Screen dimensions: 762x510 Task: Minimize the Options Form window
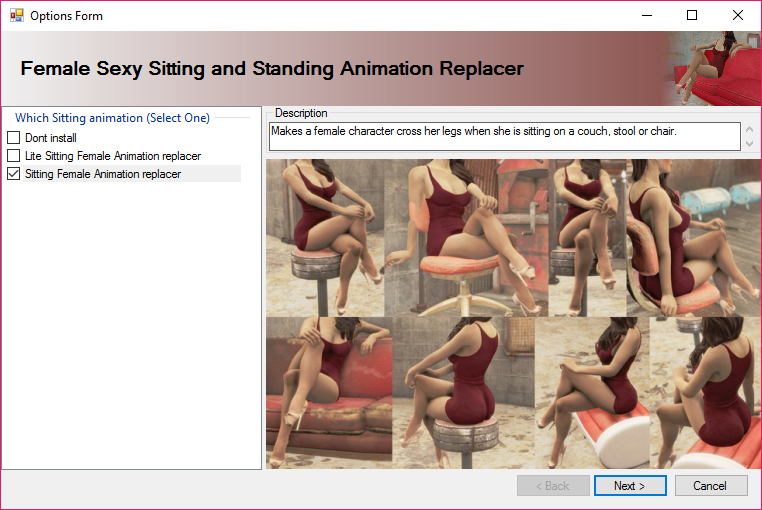(x=646, y=16)
